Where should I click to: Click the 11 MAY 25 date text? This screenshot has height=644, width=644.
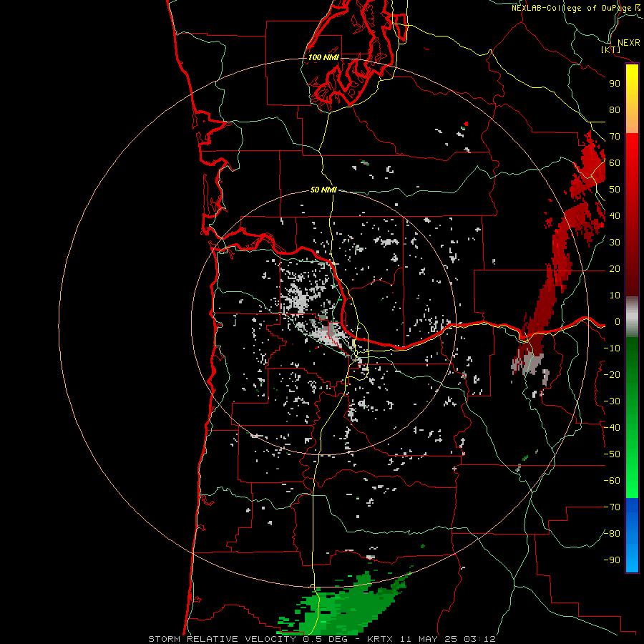429,639
